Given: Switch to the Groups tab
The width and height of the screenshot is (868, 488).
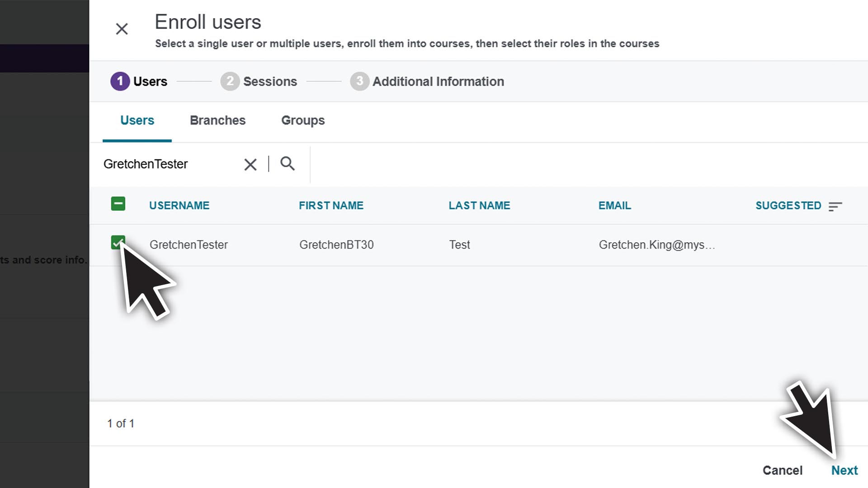Looking at the screenshot, I should pos(302,120).
